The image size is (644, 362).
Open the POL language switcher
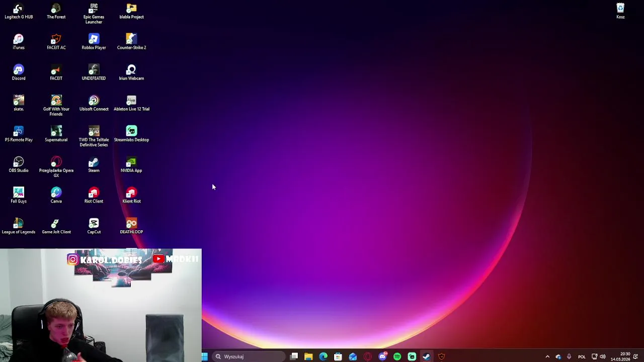point(582,356)
